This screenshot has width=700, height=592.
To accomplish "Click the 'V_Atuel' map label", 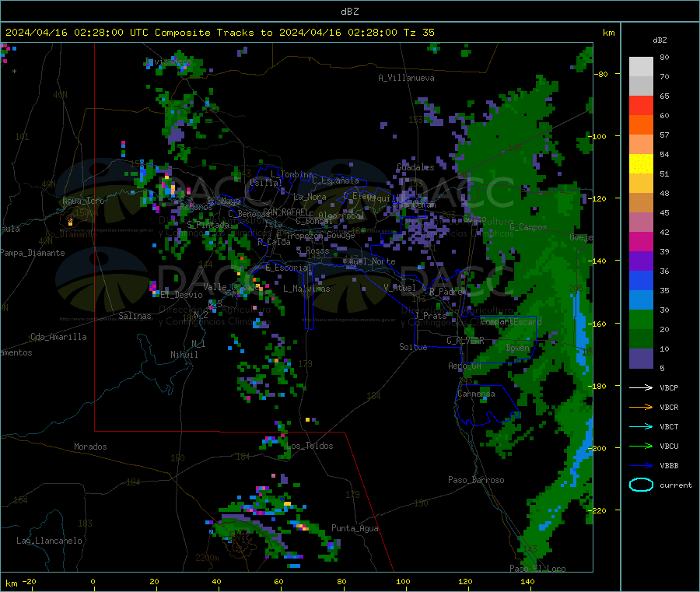I will (400, 288).
